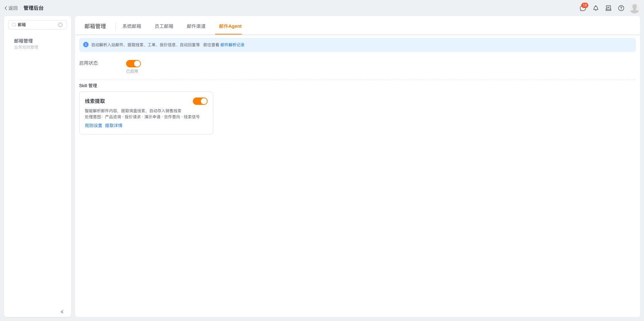The width and height of the screenshot is (644, 321).
Task: Disable the 线索提取 skill toggle
Action: [x=200, y=101]
